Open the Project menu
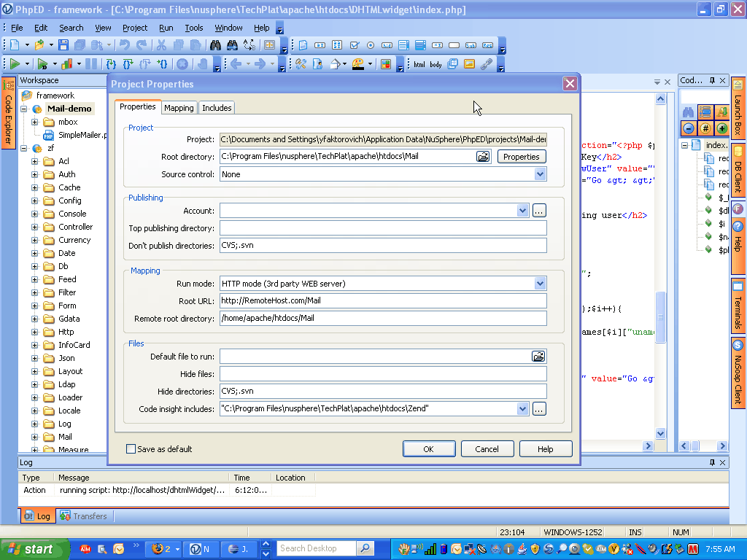Viewport: 747px width, 560px height. point(135,28)
